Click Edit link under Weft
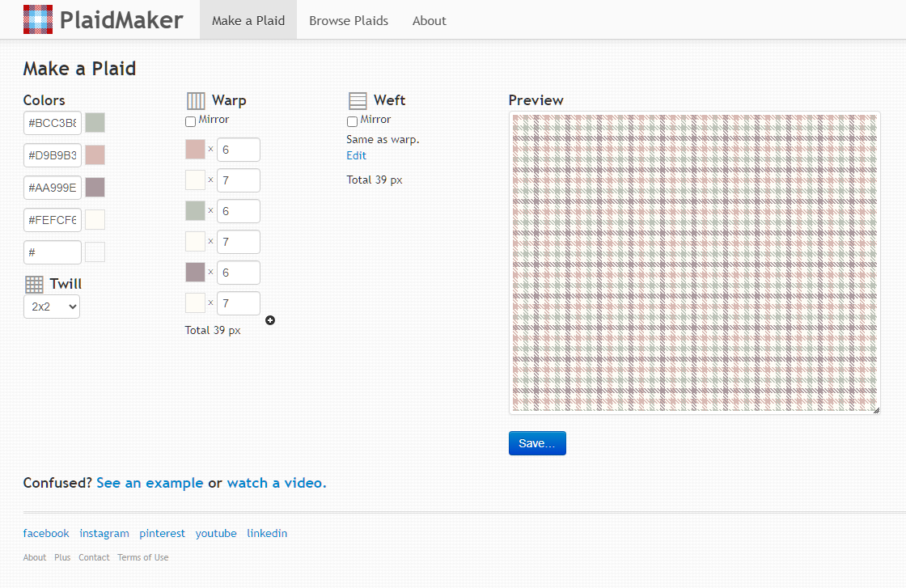Viewport: 906px width, 588px height. [356, 155]
